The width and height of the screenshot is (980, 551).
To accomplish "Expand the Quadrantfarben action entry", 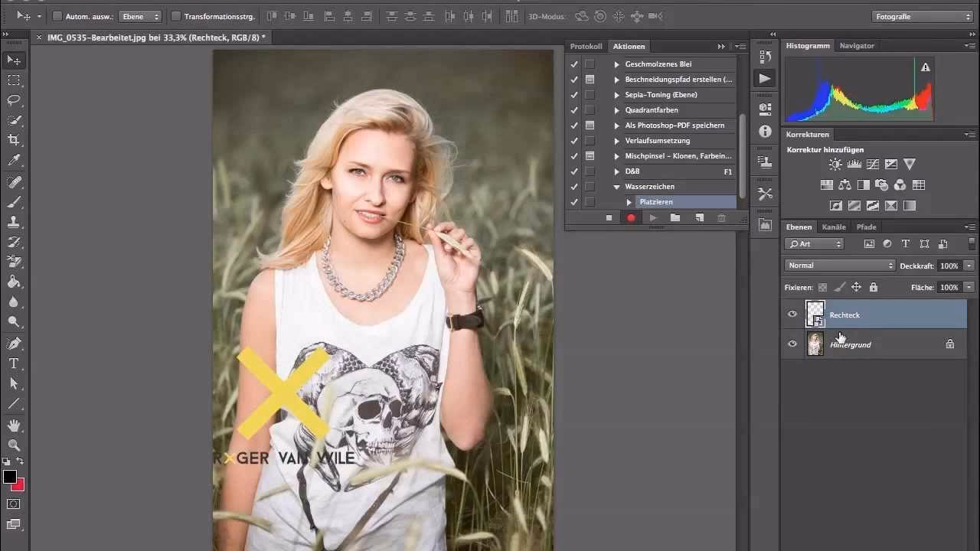I will click(x=616, y=109).
